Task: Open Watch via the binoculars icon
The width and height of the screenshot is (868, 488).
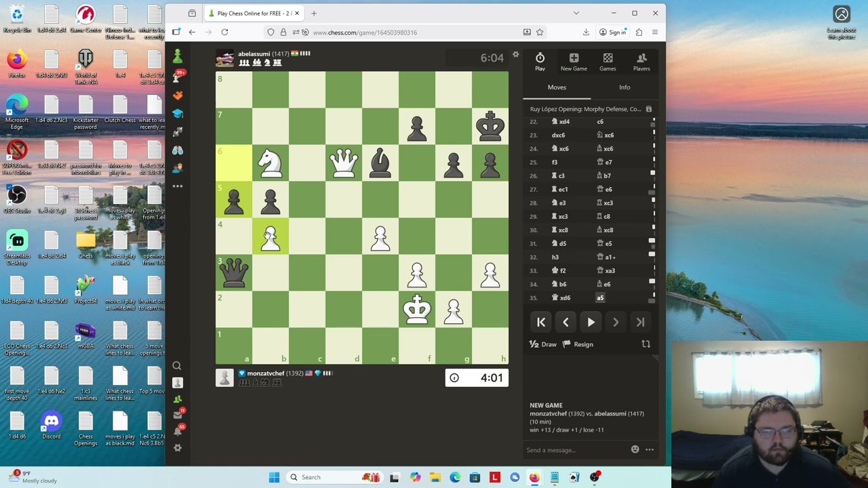Action: pos(178,150)
